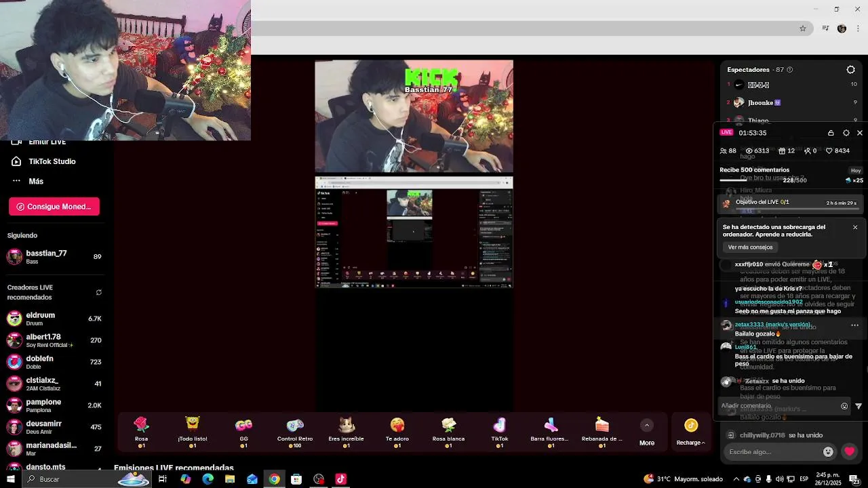This screenshot has width=868, height=488.
Task: Open marianadasil live stream
Action: 54,449
